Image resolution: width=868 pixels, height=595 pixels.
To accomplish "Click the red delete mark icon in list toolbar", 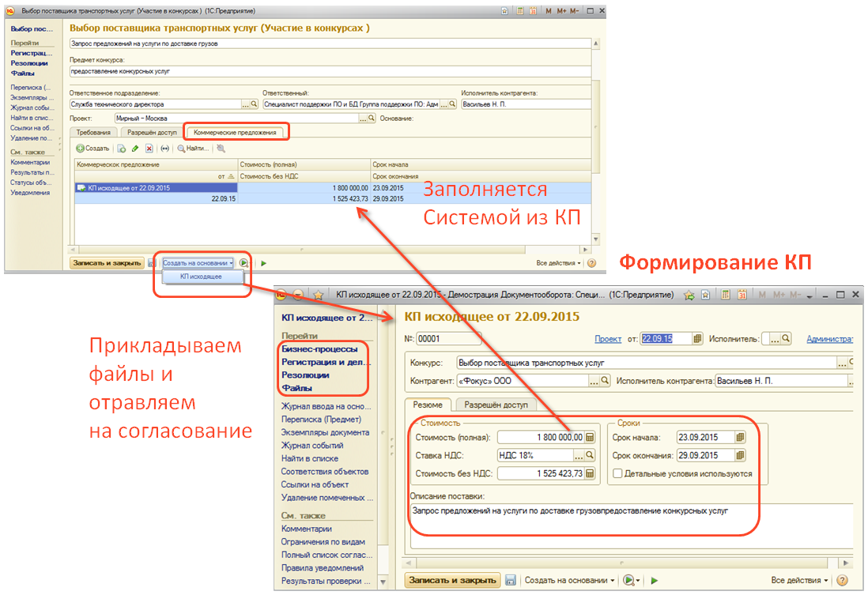I will point(149,149).
